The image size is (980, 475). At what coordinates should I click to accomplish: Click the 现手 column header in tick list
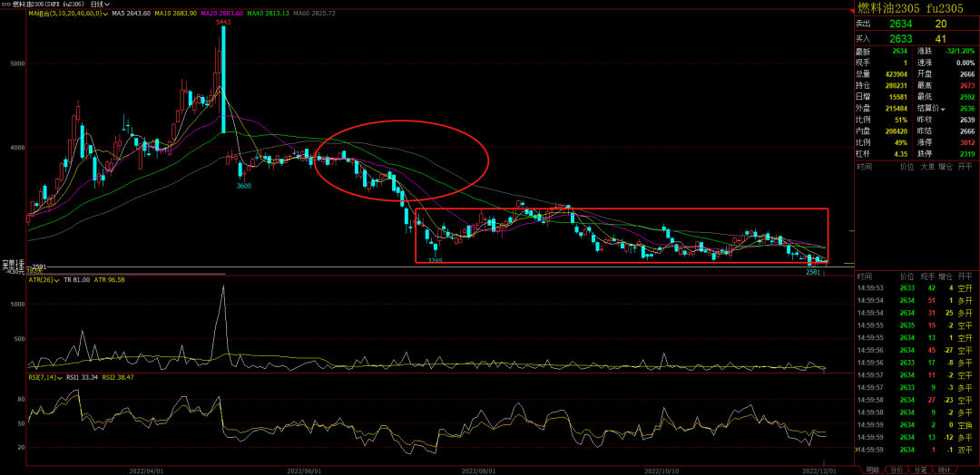point(926,276)
